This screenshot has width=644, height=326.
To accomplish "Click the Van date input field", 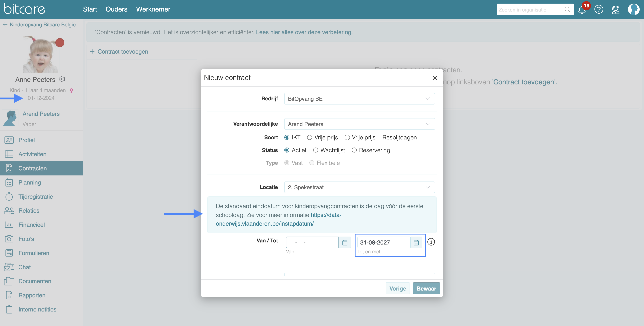I will [x=312, y=242].
